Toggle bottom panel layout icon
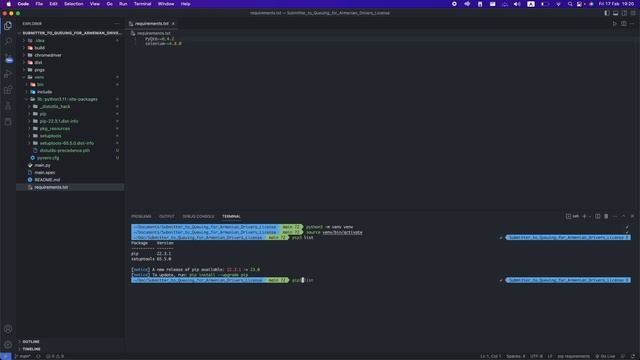The width and height of the screenshot is (640, 360). click(x=616, y=13)
